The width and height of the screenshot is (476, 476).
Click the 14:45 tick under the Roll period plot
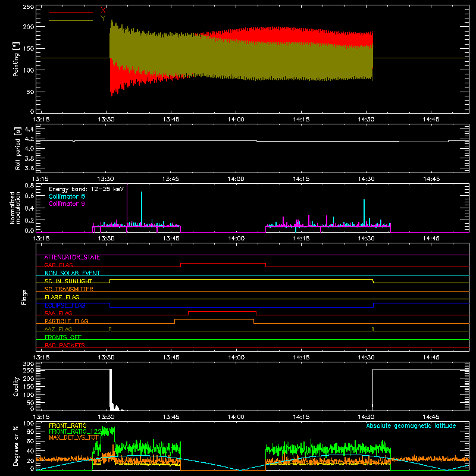[431, 179]
